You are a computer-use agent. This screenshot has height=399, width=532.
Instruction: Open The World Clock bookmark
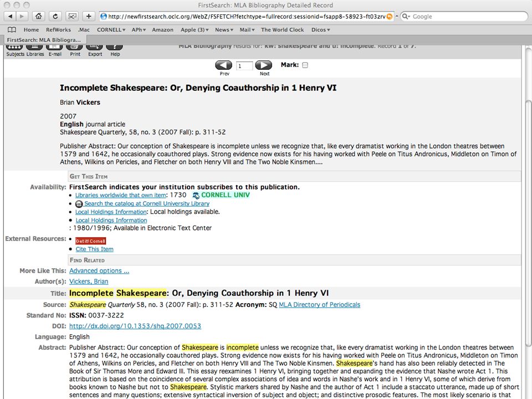click(x=282, y=30)
